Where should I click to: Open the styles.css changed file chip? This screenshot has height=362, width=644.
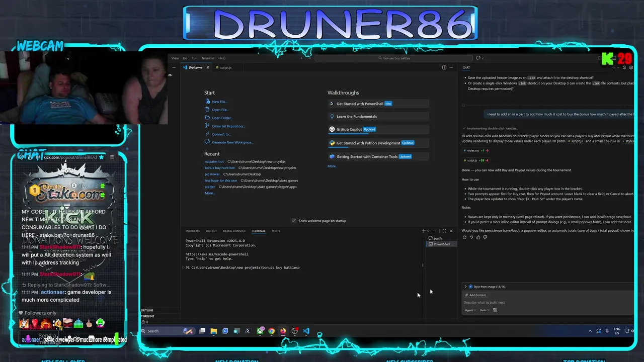coord(475,150)
